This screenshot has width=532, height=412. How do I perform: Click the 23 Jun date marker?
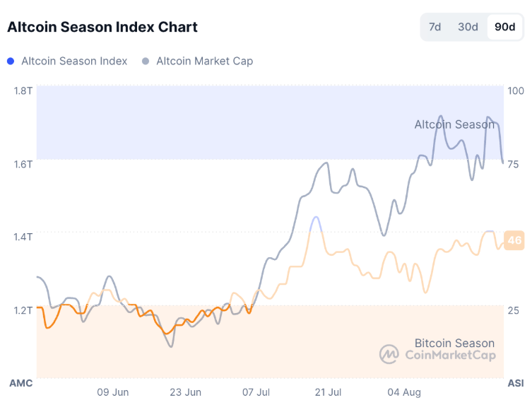[186, 392]
